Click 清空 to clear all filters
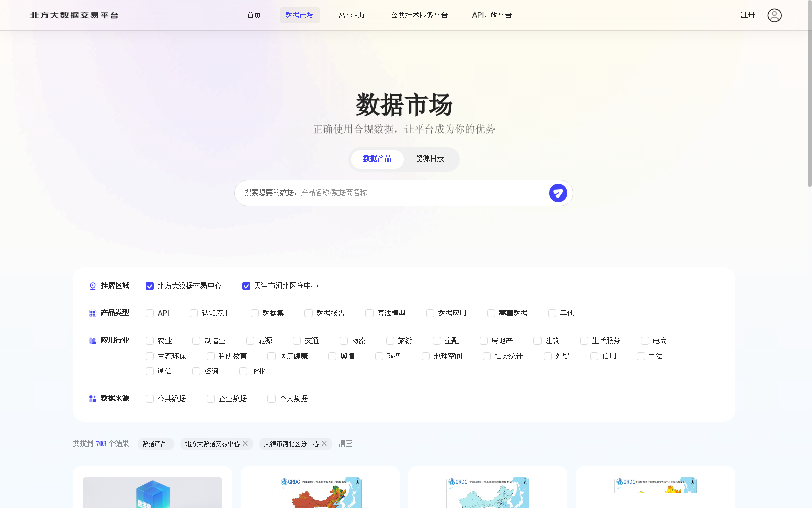 (345, 443)
